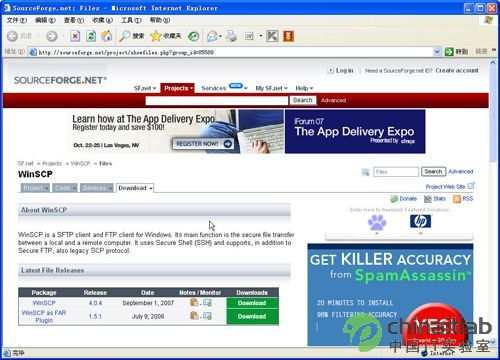Open the first menu in IE menu bar
This screenshot has width=500, height=360.
(x=17, y=20)
